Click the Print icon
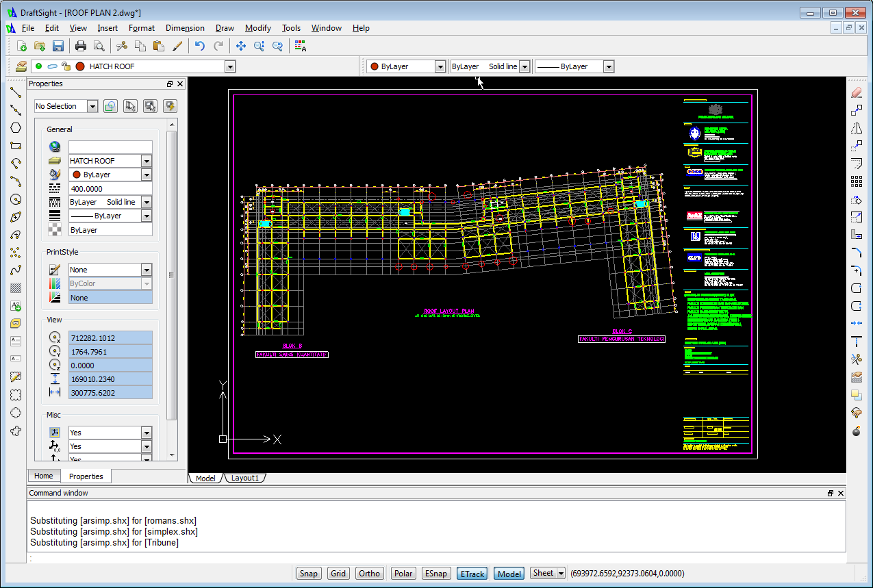The height and width of the screenshot is (588, 873). click(x=81, y=46)
